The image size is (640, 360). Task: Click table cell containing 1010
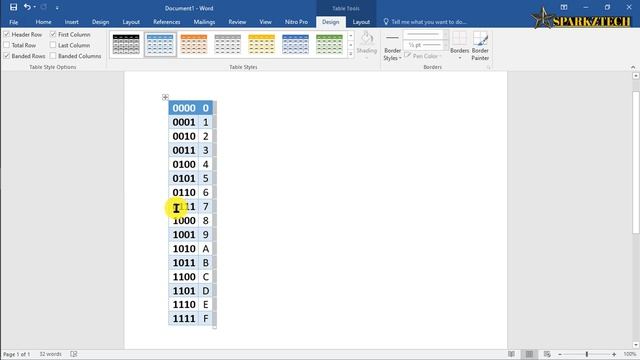(x=184, y=249)
